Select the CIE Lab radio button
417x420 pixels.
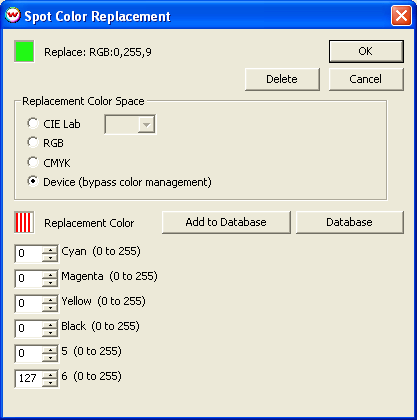click(33, 123)
